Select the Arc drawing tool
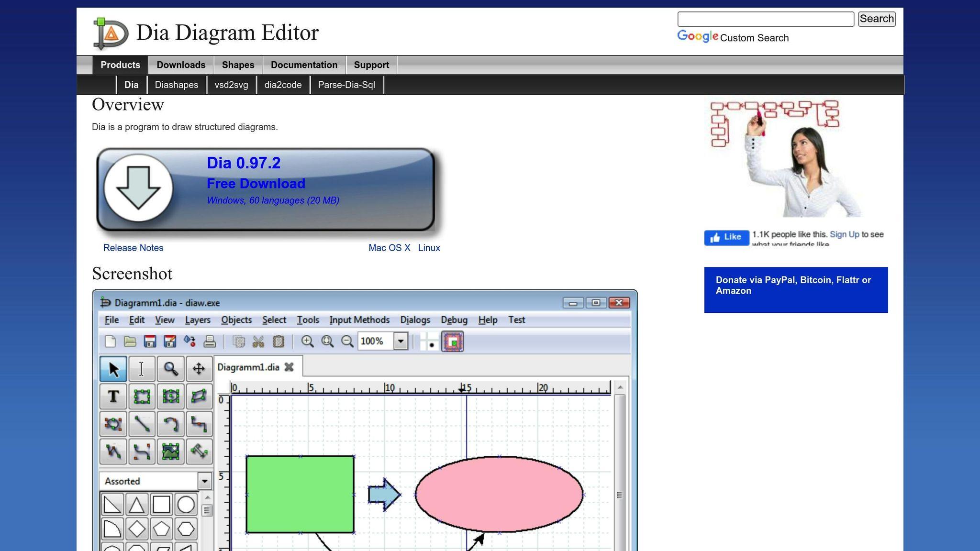980x551 pixels. (x=170, y=424)
